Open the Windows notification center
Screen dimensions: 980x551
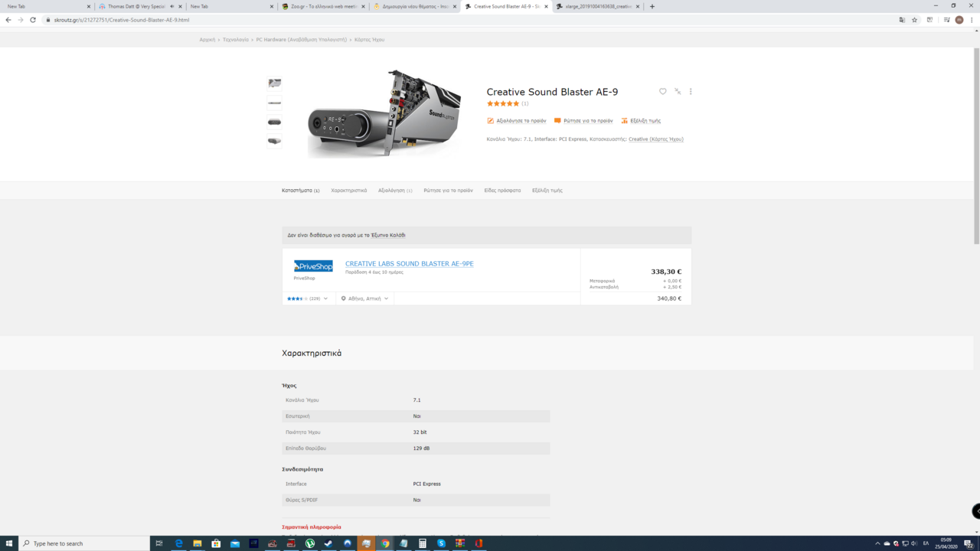click(x=969, y=543)
